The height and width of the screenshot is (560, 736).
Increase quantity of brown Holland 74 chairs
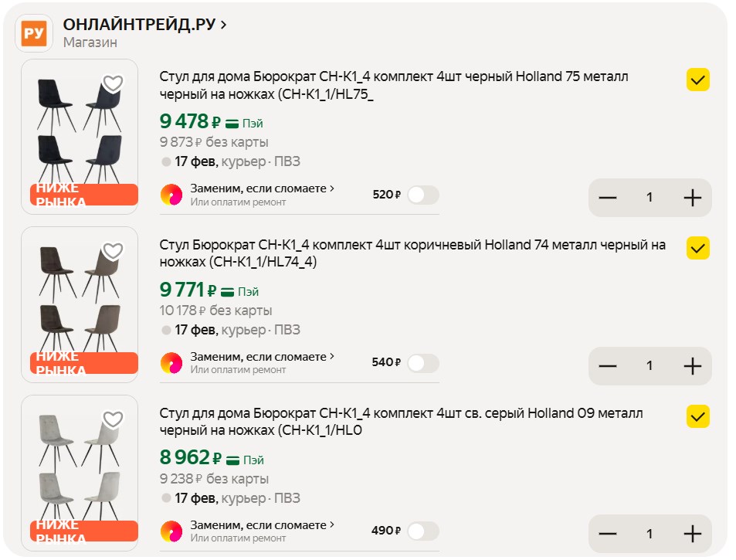692,366
